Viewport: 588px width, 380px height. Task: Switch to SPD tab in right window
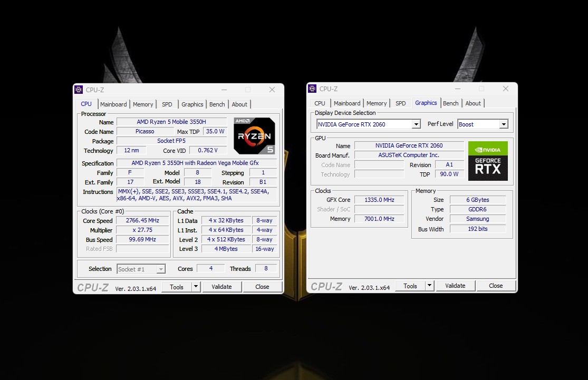pos(400,103)
